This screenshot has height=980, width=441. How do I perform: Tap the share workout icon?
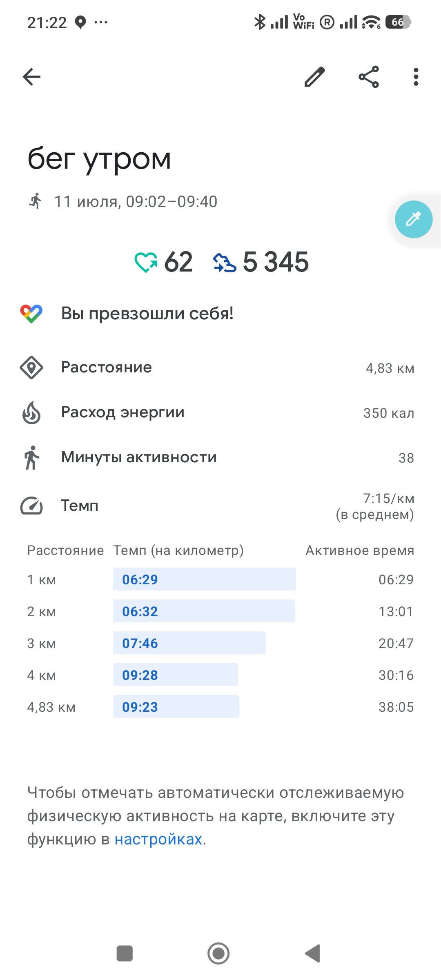(369, 77)
